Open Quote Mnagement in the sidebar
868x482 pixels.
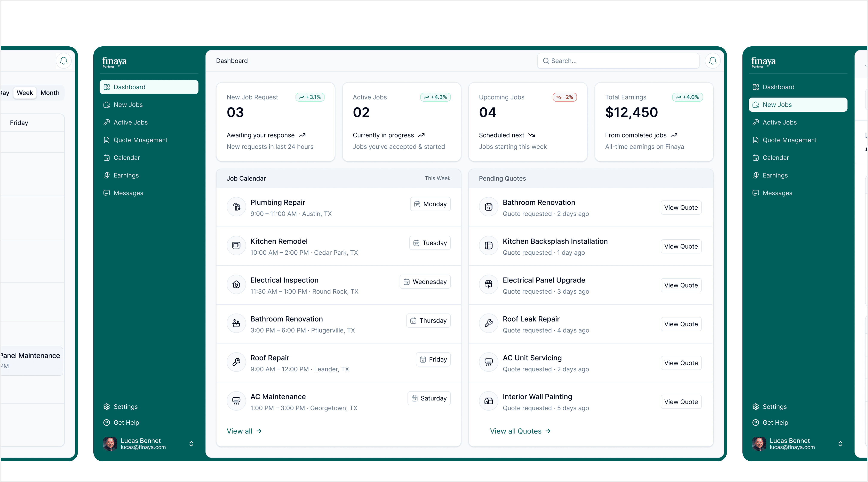(141, 140)
